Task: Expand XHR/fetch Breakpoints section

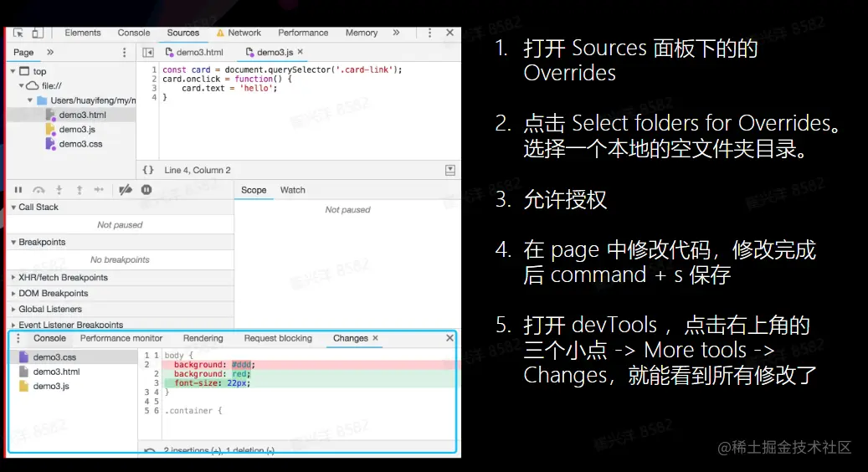Action: coord(14,277)
